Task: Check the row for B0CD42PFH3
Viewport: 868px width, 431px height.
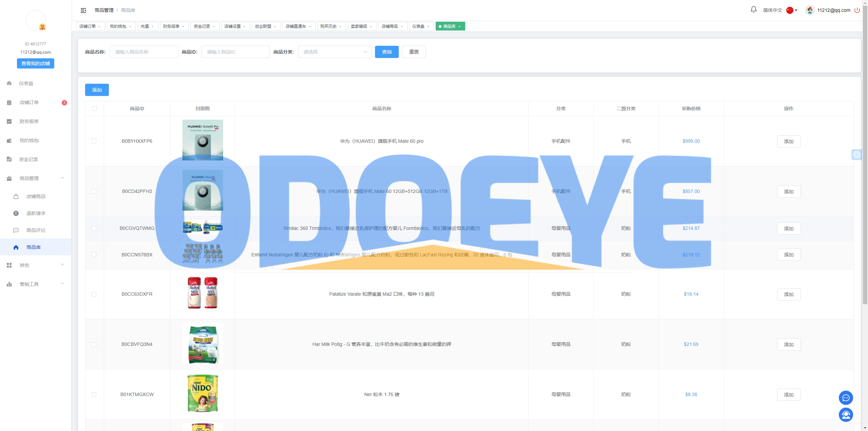Action: (94, 191)
